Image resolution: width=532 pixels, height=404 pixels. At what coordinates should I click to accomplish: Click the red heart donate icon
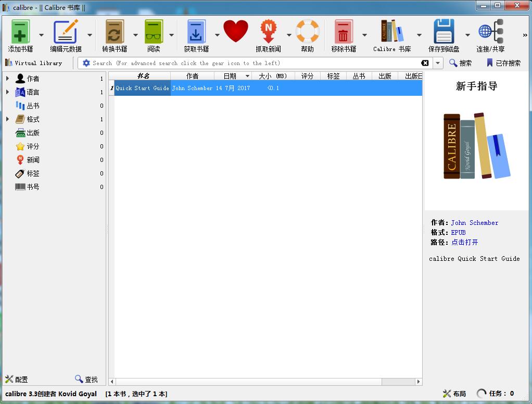pyautogui.click(x=236, y=31)
